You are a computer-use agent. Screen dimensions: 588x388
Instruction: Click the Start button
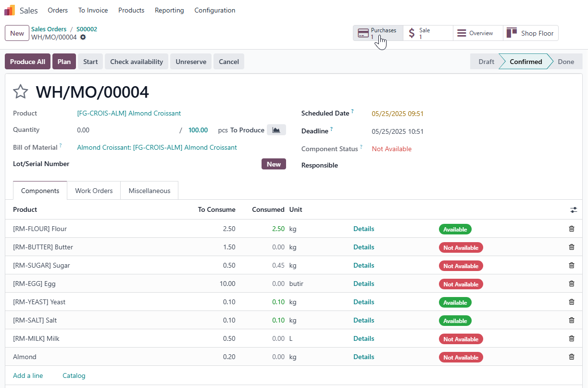pyautogui.click(x=90, y=62)
